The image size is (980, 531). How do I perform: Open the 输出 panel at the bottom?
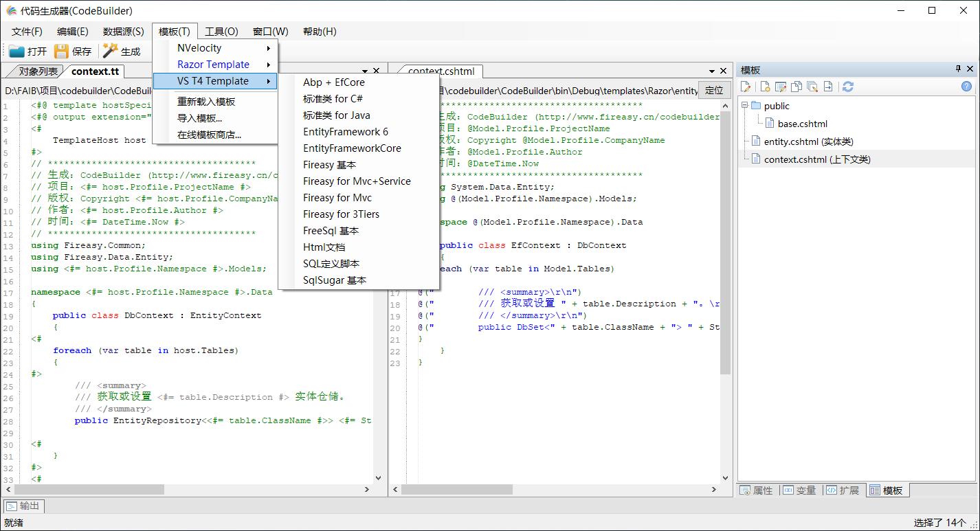[x=23, y=506]
